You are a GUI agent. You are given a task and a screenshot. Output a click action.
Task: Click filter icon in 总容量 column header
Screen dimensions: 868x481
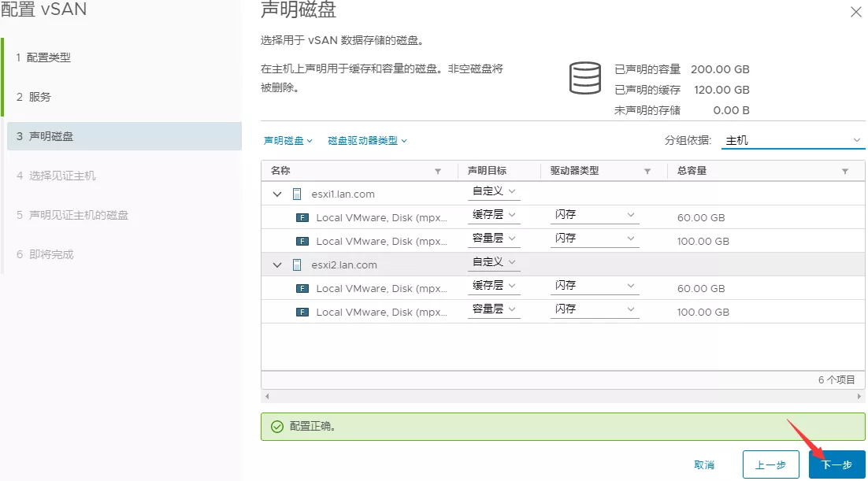tap(844, 171)
